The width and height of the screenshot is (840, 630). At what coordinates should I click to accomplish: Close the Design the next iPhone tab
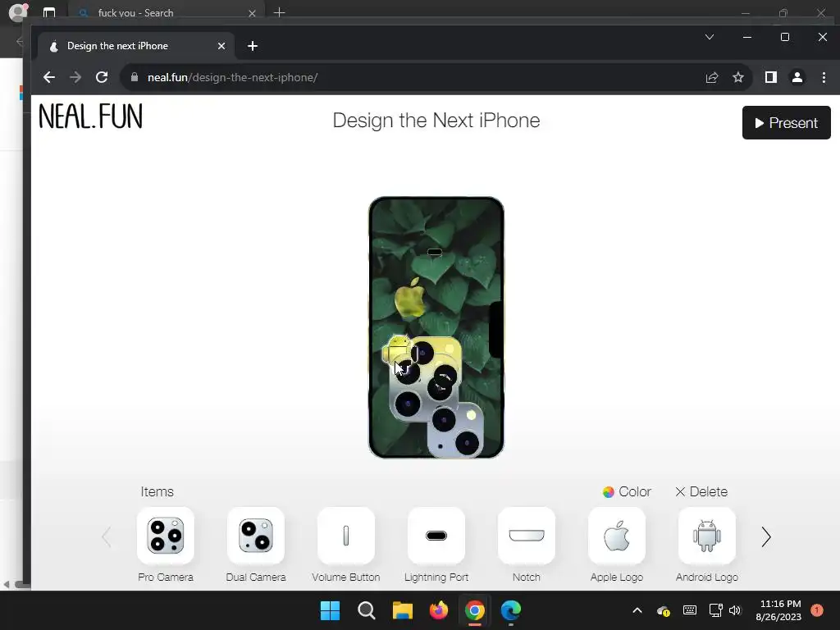[221, 46]
